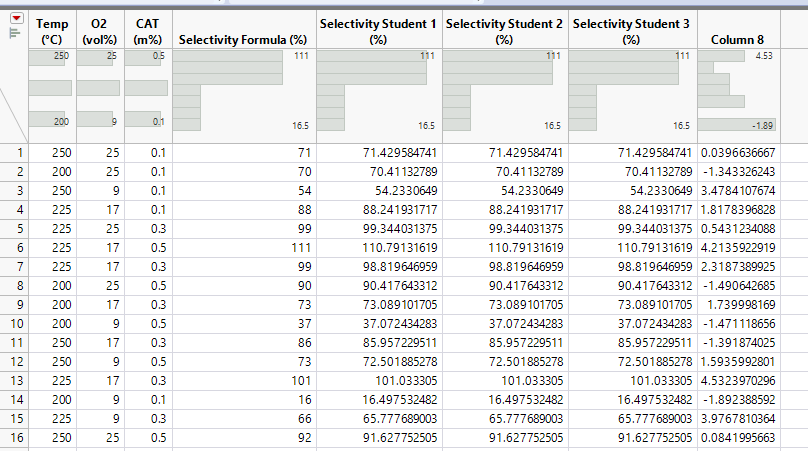Screen dimensions: 808x451
Task: Click the Column 8 cell with value 4.5323970296
Action: pos(738,380)
